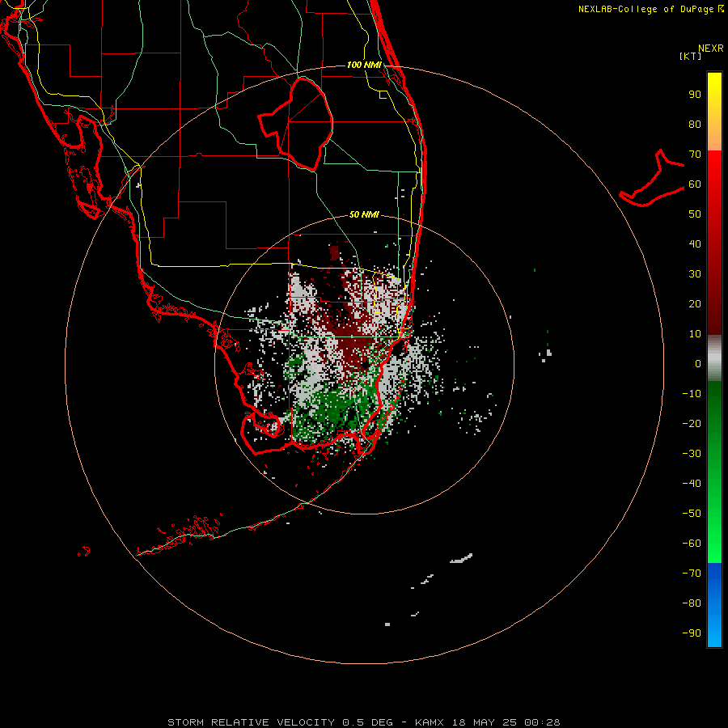Click the 30 value on the velocity scale
Screen dimensions: 728x728
(695, 274)
